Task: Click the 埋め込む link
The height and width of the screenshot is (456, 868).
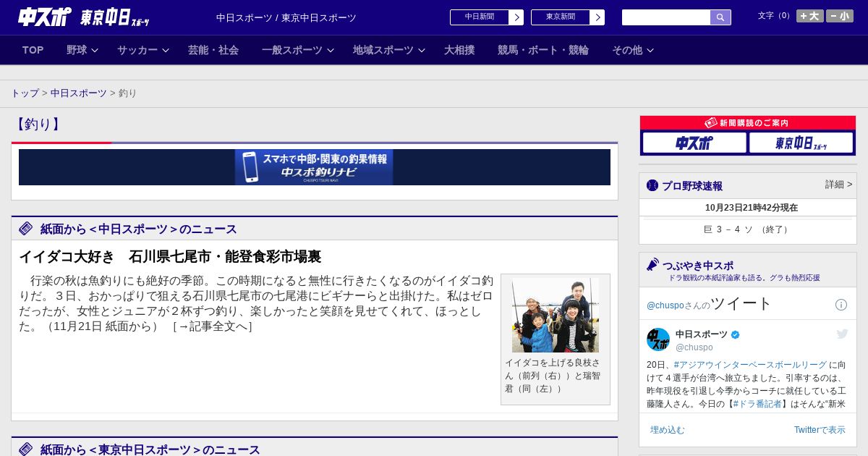Action: click(667, 430)
